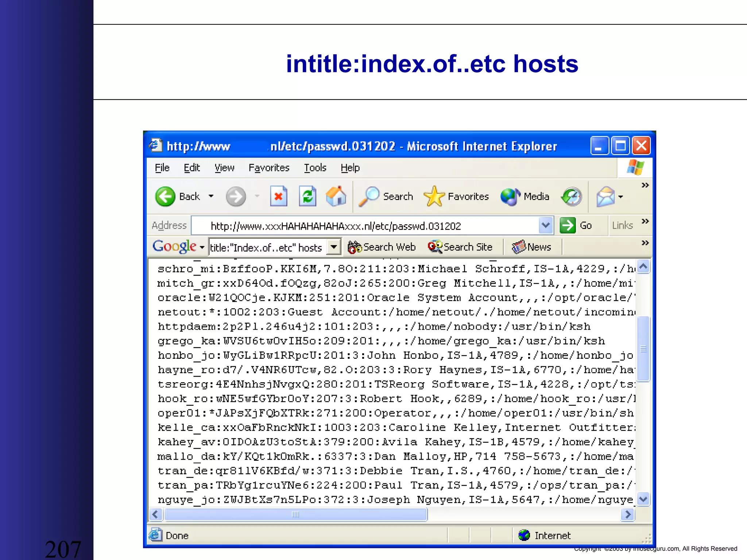Maximize the Internet Explorer window

(x=620, y=146)
